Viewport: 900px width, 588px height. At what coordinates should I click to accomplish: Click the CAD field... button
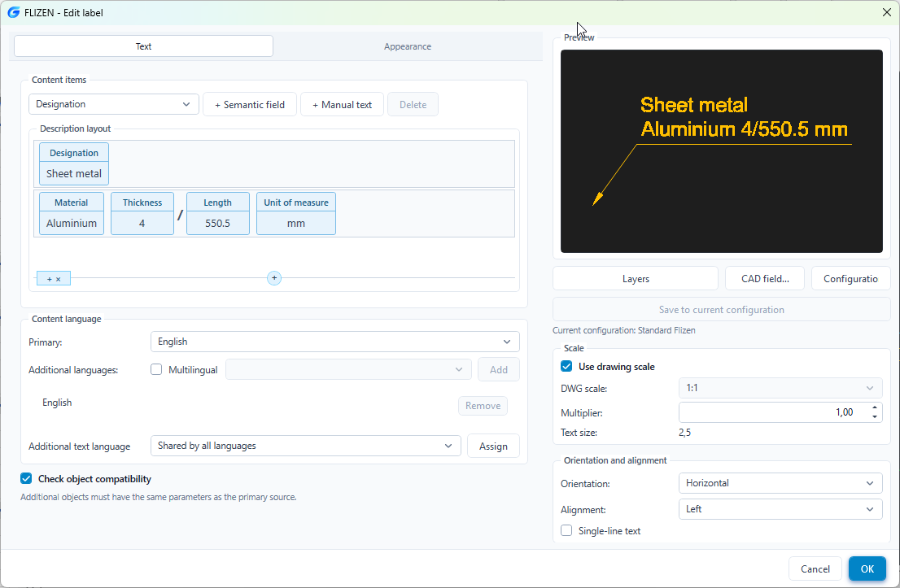pyautogui.click(x=765, y=279)
